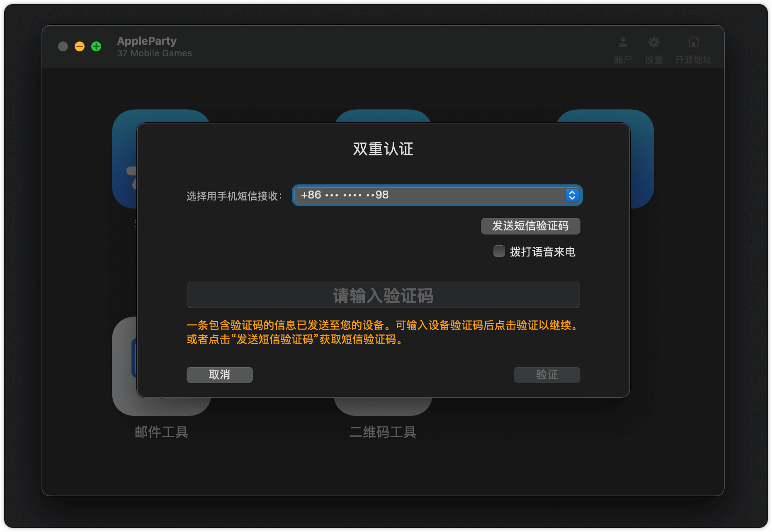Image resolution: width=772 pixels, height=532 pixels.
Task: Open the 设置 settings panel
Action: pyautogui.click(x=653, y=48)
